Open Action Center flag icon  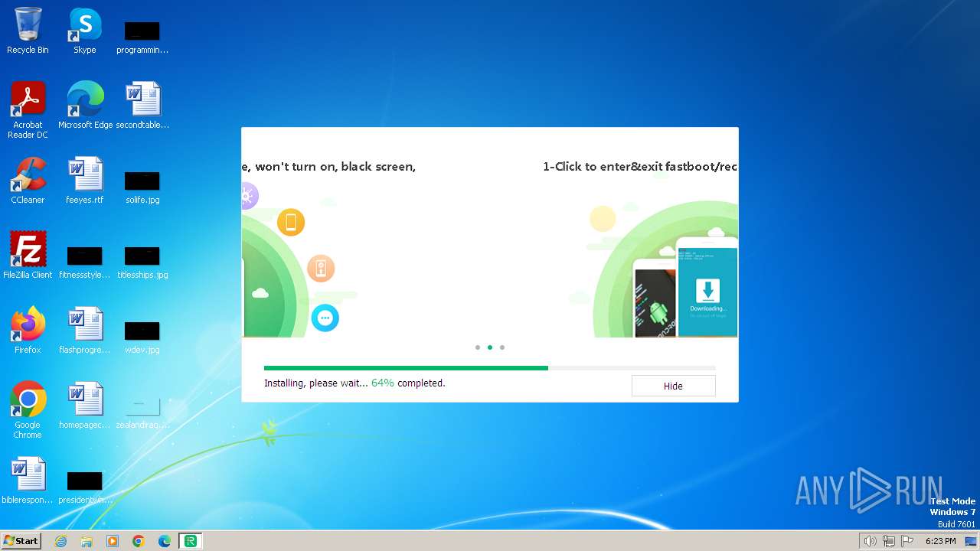(907, 541)
